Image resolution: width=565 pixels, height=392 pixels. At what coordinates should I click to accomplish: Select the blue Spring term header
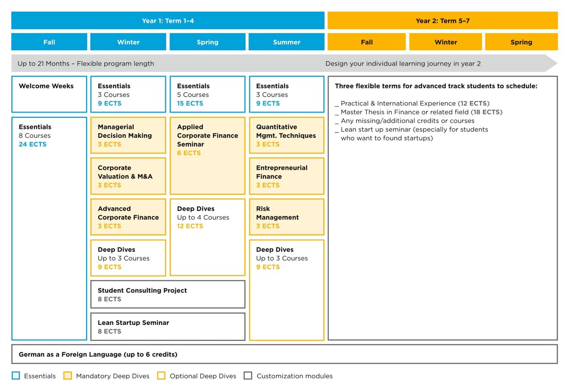207,42
